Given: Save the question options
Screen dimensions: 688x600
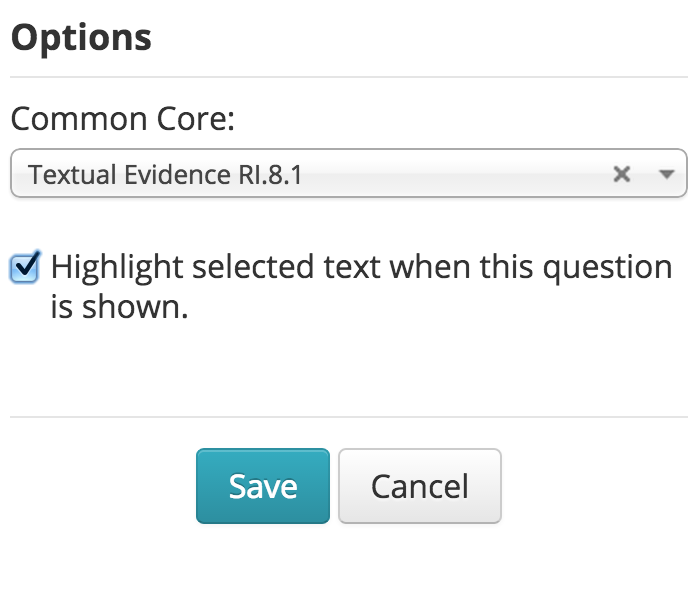Looking at the screenshot, I should pyautogui.click(x=262, y=486).
